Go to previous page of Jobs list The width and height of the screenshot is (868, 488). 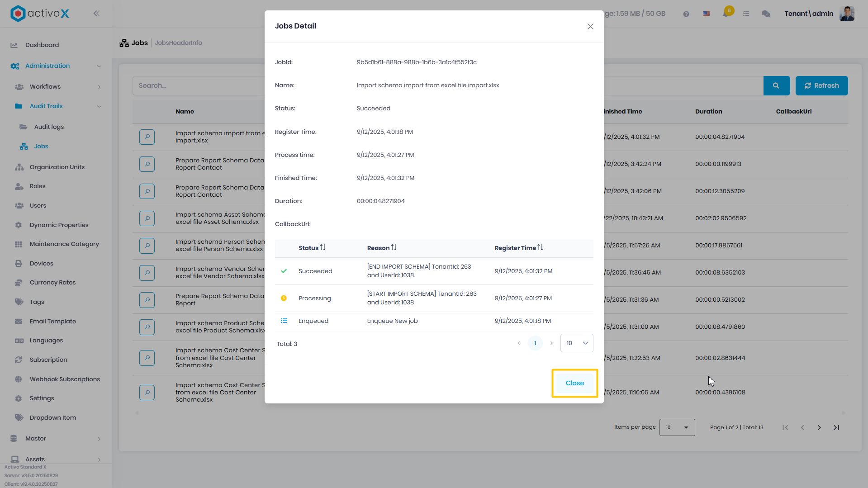(802, 428)
